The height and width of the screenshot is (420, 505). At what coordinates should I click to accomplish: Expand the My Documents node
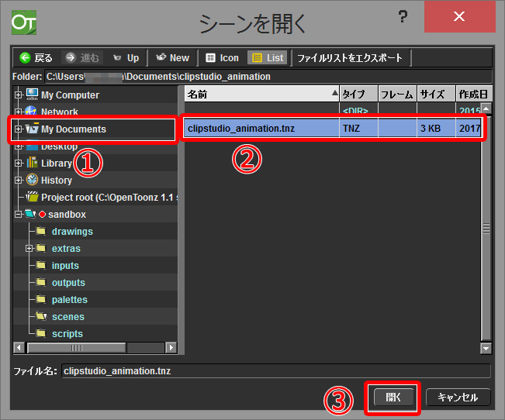click(x=19, y=129)
